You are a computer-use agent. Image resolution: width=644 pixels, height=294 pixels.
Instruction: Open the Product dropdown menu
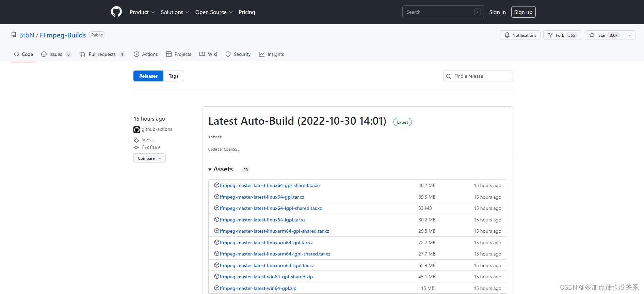pos(142,12)
